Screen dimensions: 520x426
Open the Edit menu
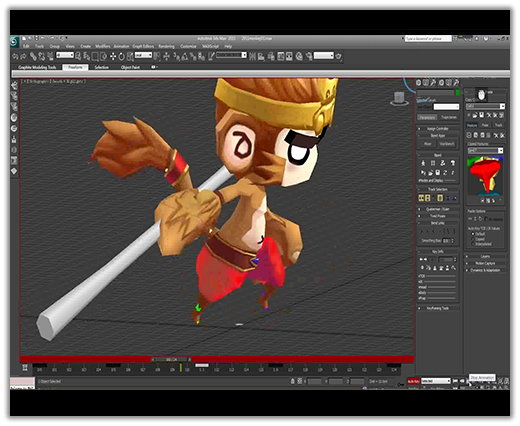[26, 46]
